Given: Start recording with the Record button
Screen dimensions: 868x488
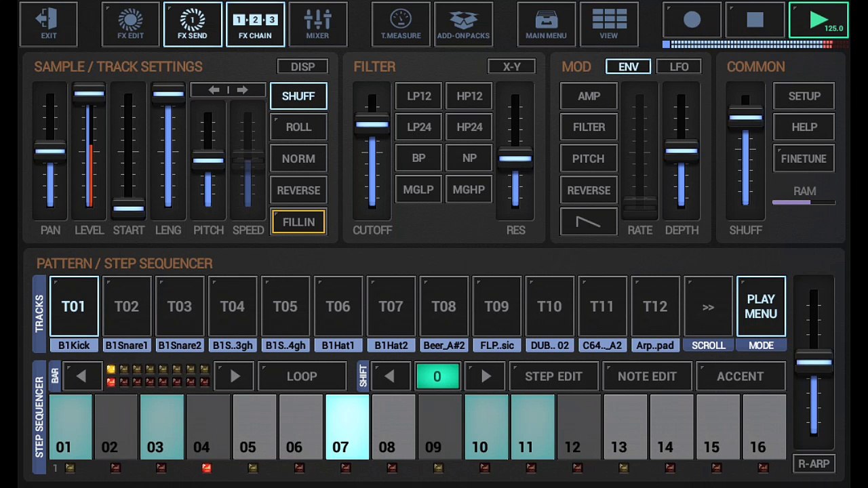Looking at the screenshot, I should click(x=692, y=20).
